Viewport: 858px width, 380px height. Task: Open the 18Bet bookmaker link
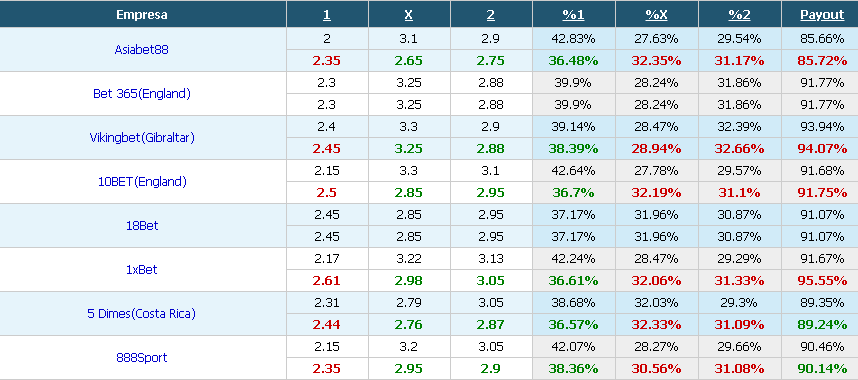click(x=142, y=226)
